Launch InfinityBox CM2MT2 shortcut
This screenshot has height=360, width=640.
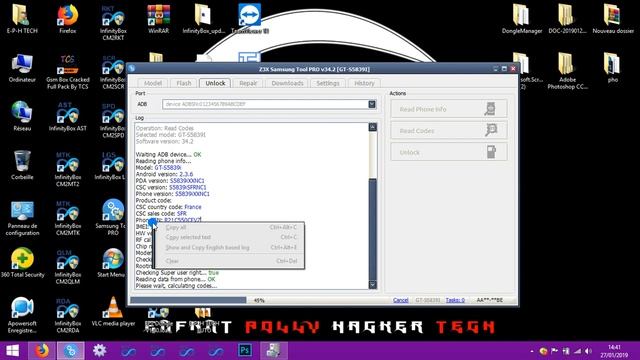click(67, 169)
